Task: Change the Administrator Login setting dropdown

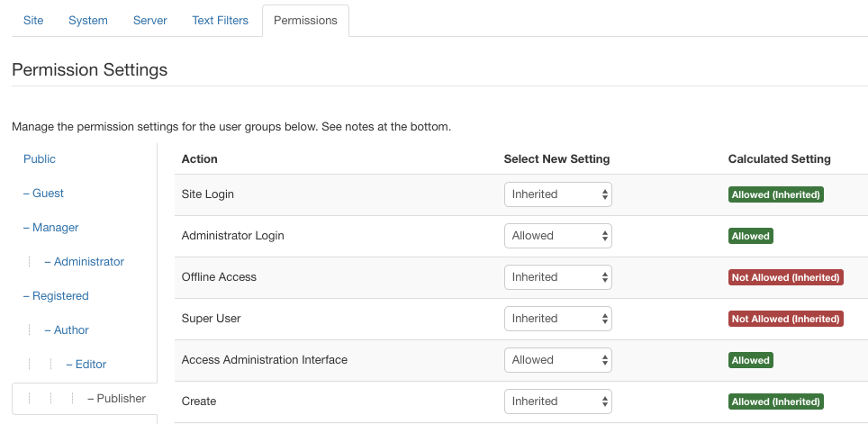Action: (x=558, y=236)
